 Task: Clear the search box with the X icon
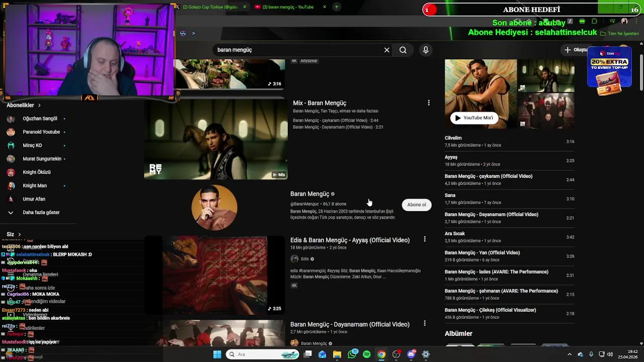pos(387,50)
